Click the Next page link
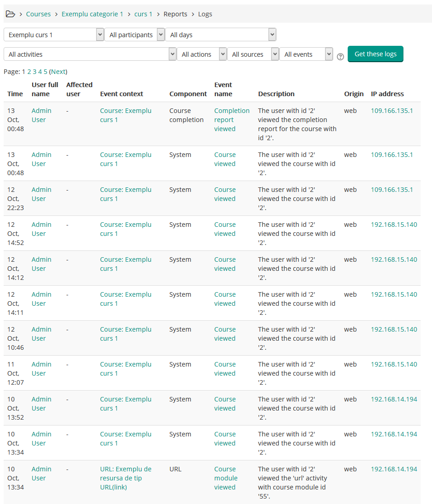 (x=59, y=71)
